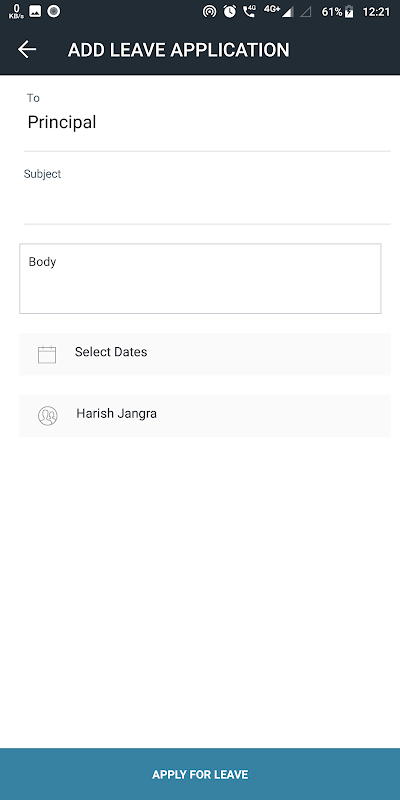Open the Harish Jangra student selector
Image resolution: width=400 pixels, height=800 pixels.
205,415
